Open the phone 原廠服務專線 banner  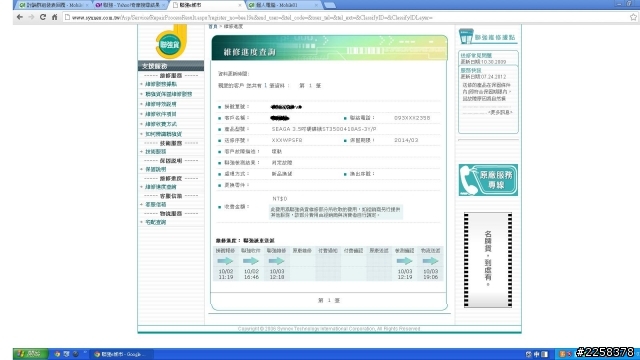488,180
